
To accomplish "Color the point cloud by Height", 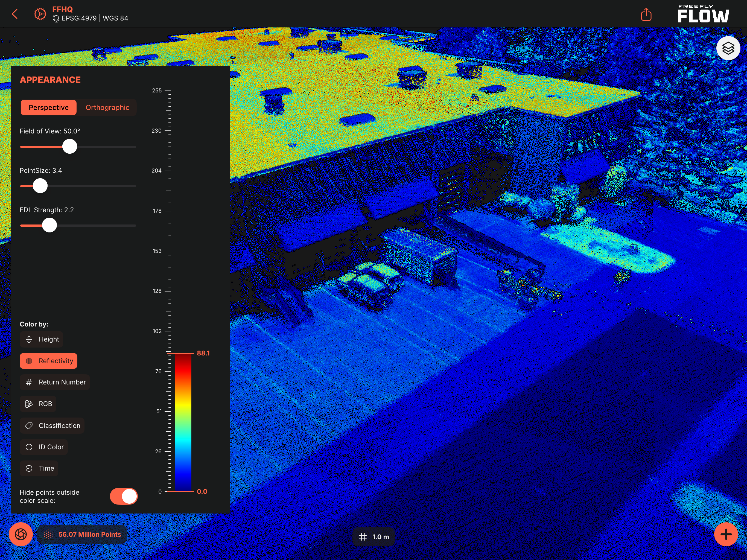I will click(x=42, y=339).
